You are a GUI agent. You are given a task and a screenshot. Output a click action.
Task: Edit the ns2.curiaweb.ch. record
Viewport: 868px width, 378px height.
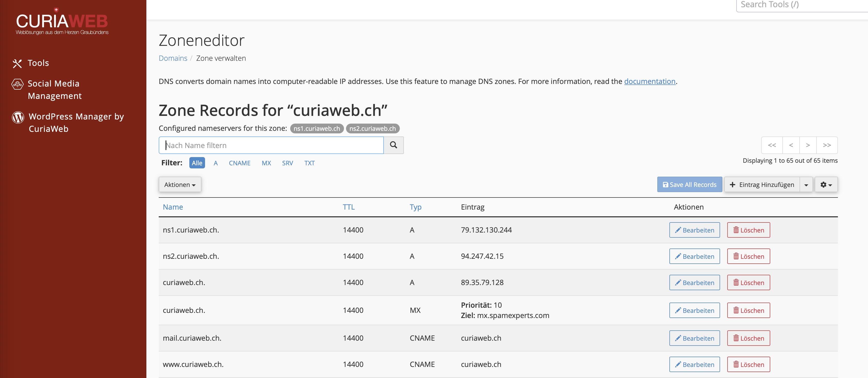(x=694, y=256)
